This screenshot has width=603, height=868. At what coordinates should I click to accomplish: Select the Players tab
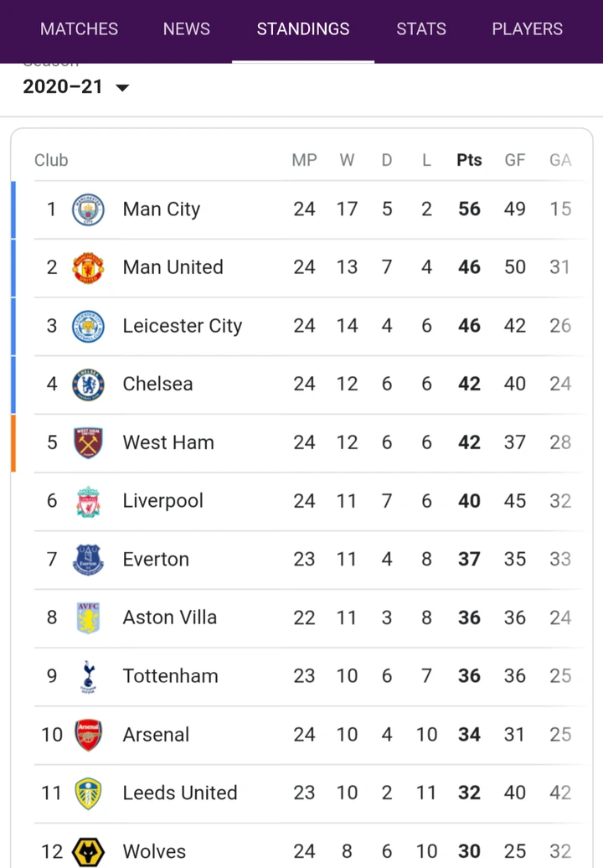coord(528,28)
